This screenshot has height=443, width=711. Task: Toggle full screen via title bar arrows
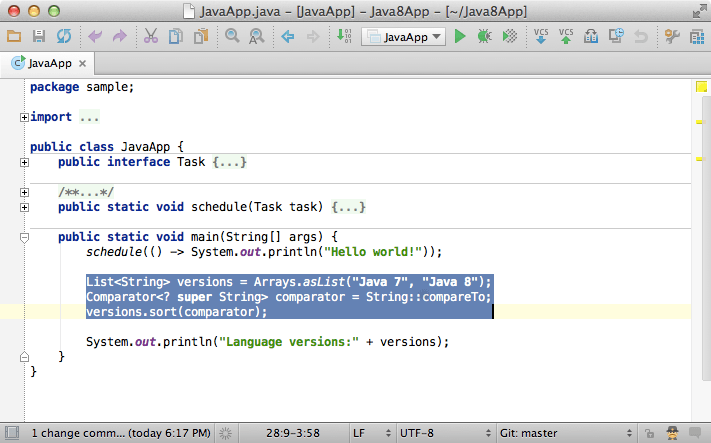[700, 11]
